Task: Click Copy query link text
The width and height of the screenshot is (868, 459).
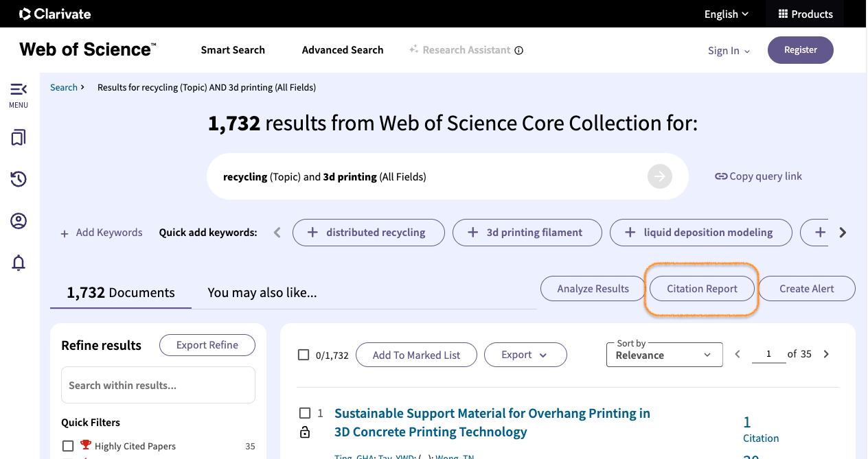Action: [x=766, y=176]
